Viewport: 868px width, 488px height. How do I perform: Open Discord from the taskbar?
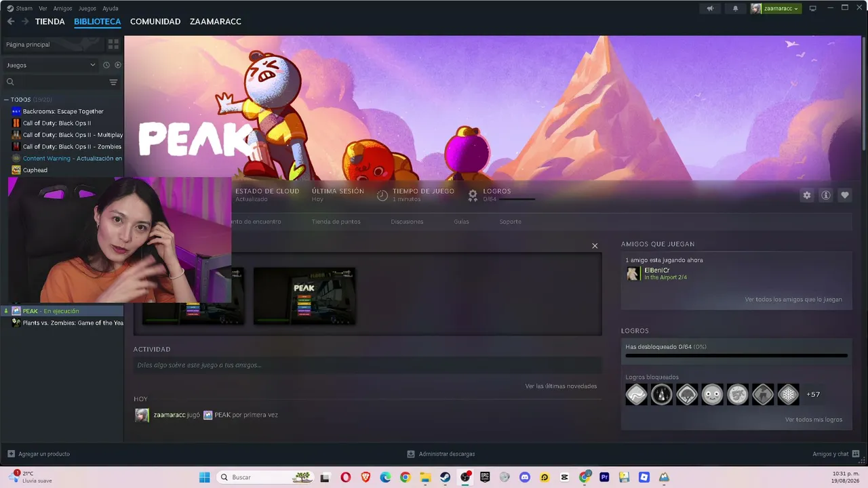524,477
